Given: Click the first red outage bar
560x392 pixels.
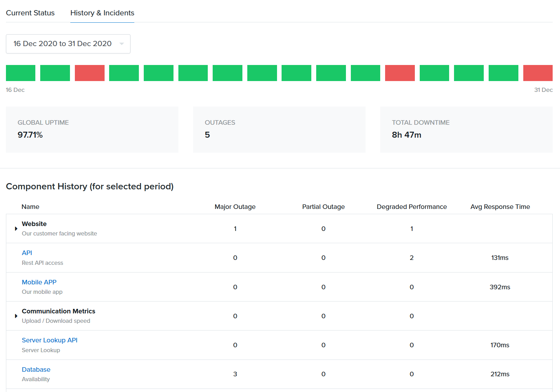Looking at the screenshot, I should pyautogui.click(x=90, y=73).
